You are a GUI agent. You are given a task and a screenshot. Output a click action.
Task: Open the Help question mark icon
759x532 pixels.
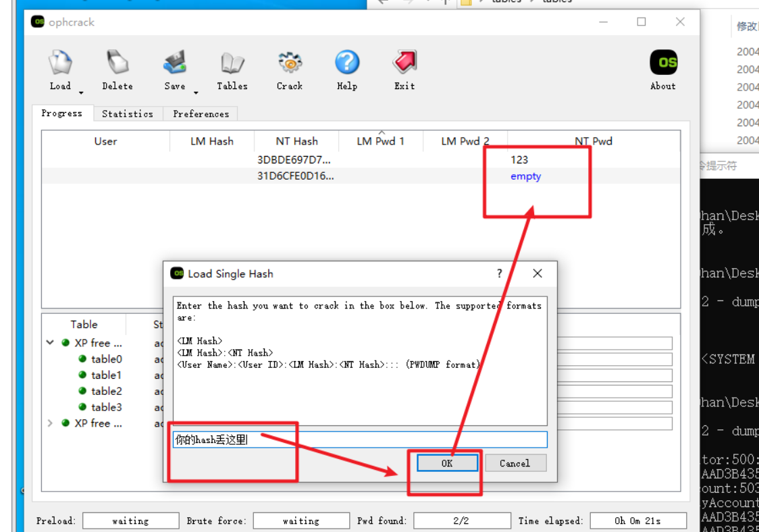(347, 63)
